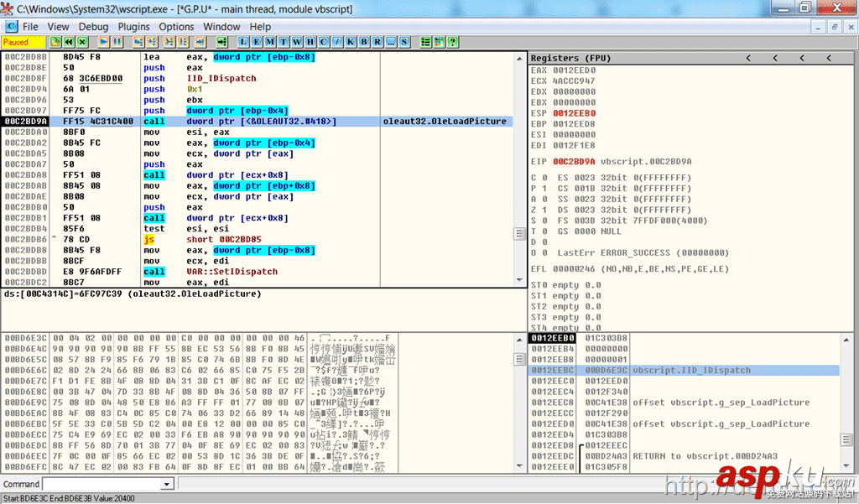The height and width of the screenshot is (504, 859).
Task: Select address 00C2BD8B in disassembly
Action: click(x=26, y=57)
